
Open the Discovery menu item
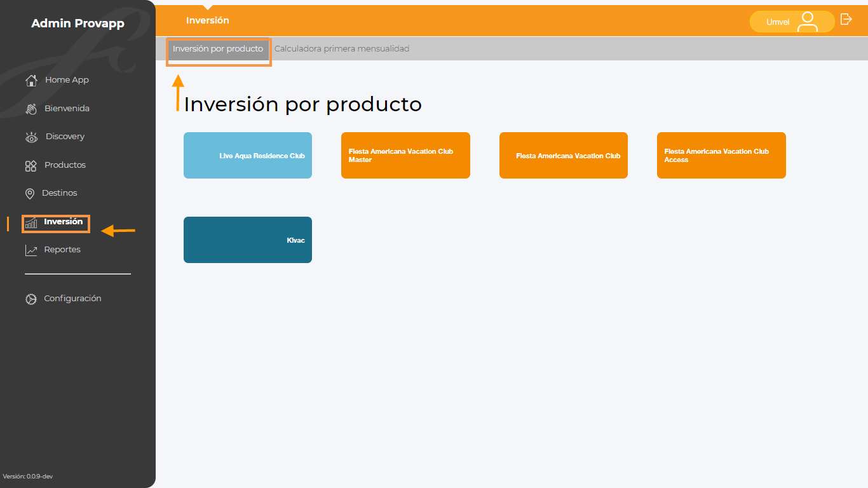tap(65, 137)
